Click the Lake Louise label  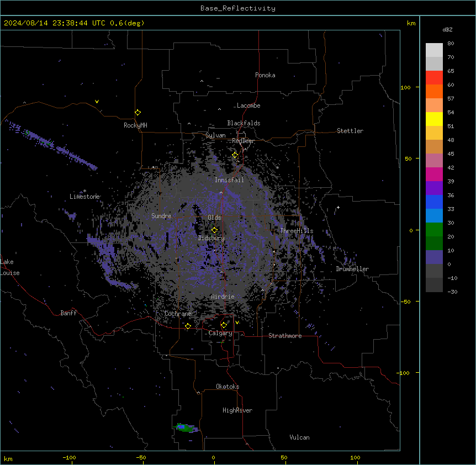[x=10, y=267]
